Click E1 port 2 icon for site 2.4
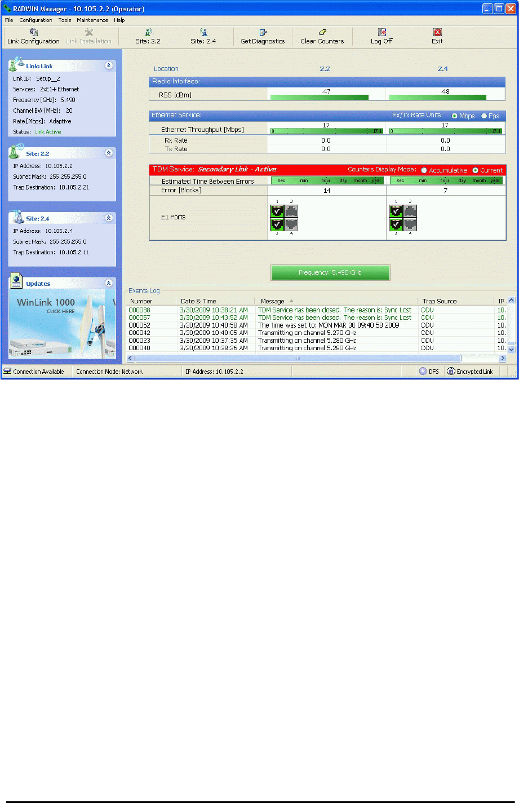This screenshot has width=519, height=812. (x=396, y=224)
